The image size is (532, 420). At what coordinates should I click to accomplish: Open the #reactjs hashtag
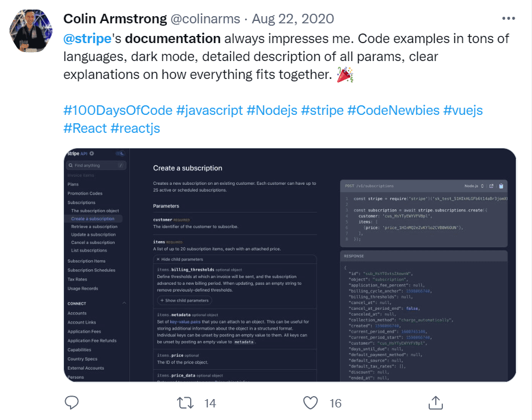coord(136,129)
